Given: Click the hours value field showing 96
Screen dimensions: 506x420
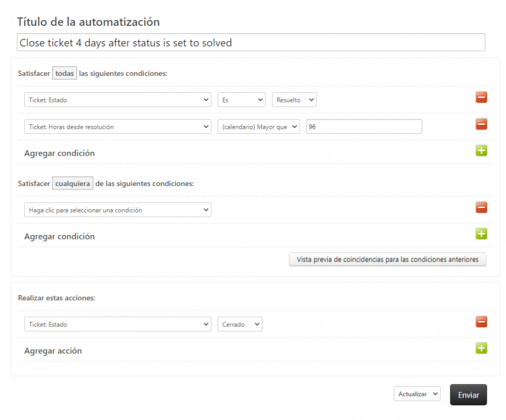Looking at the screenshot, I should (x=364, y=127).
